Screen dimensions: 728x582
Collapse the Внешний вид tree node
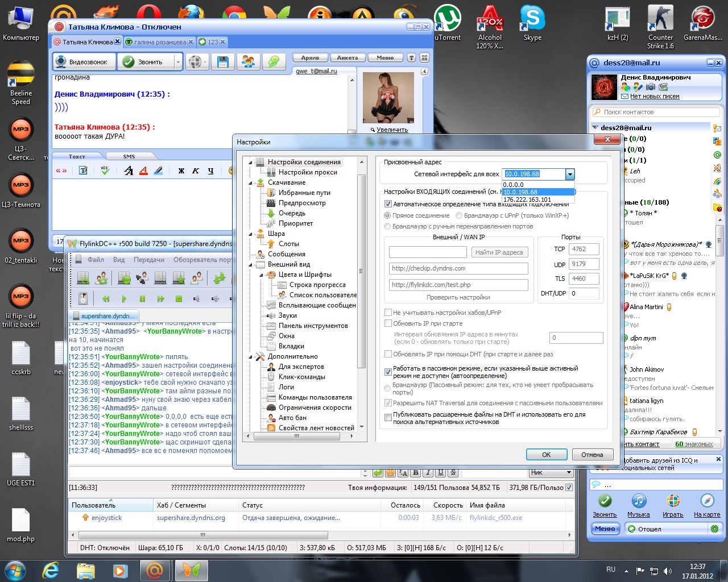pos(251,264)
